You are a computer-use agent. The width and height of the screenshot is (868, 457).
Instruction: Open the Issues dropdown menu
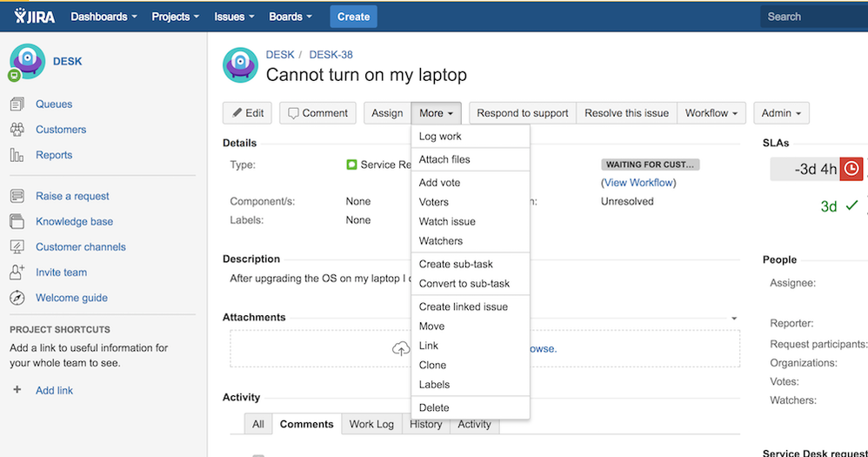coord(234,17)
